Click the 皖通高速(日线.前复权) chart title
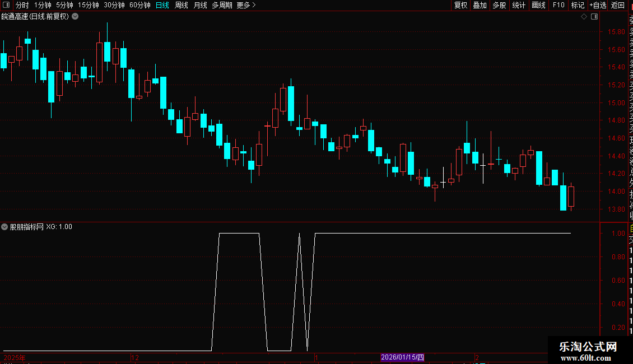The image size is (633, 364). (x=35, y=17)
